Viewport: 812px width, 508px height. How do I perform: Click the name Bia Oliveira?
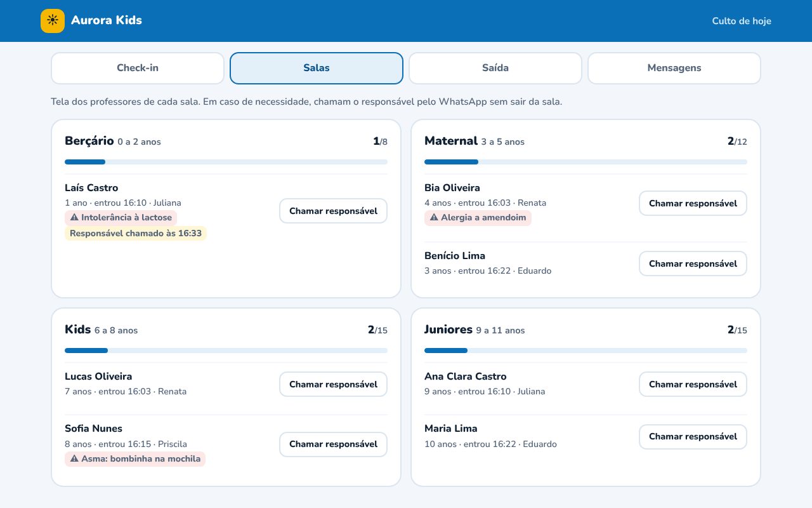(452, 188)
